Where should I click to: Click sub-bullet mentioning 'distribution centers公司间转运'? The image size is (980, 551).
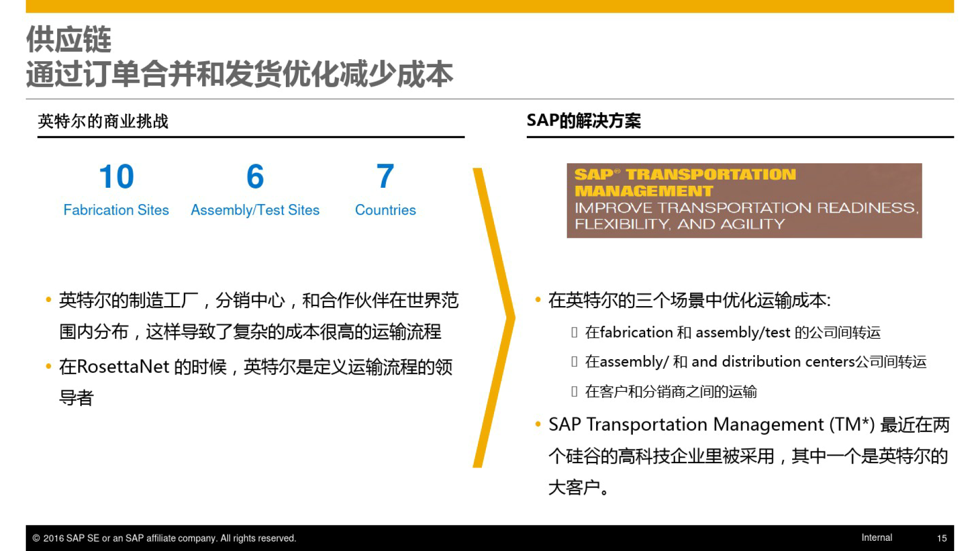pos(756,362)
